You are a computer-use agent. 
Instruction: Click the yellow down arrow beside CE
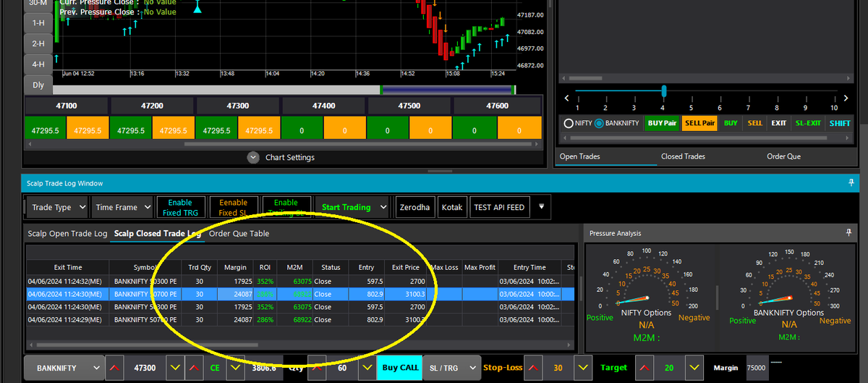click(235, 368)
